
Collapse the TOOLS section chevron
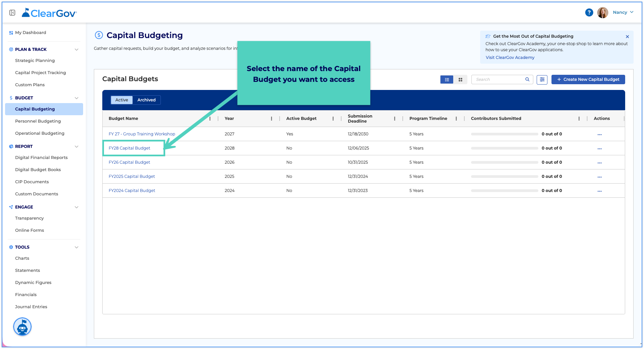coord(76,247)
